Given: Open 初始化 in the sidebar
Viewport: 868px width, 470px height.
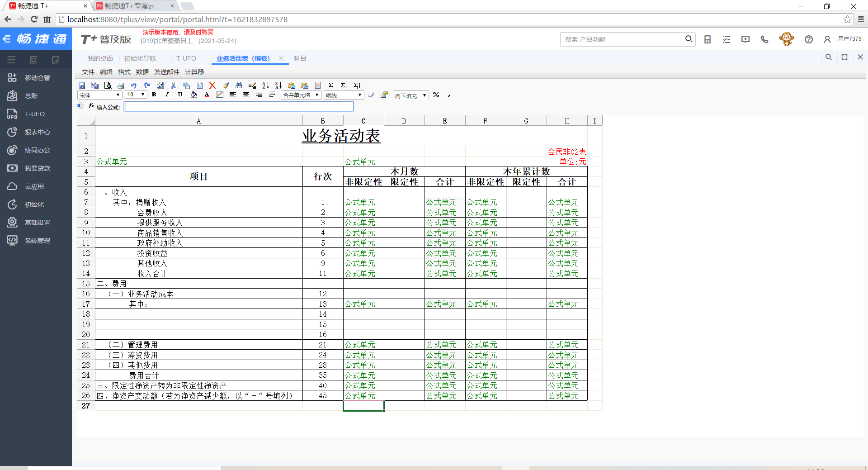Looking at the screenshot, I should click(x=36, y=204).
